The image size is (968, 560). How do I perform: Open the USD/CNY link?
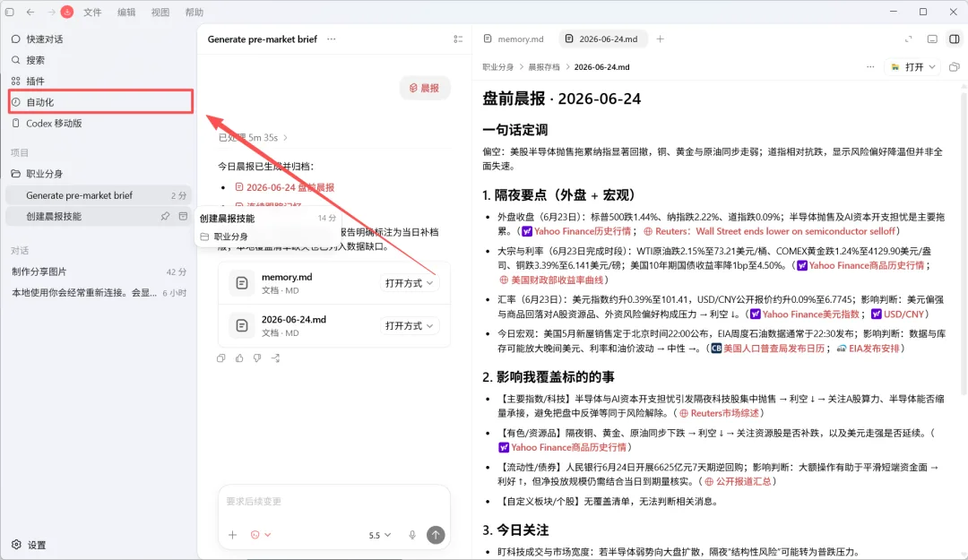coord(897,314)
